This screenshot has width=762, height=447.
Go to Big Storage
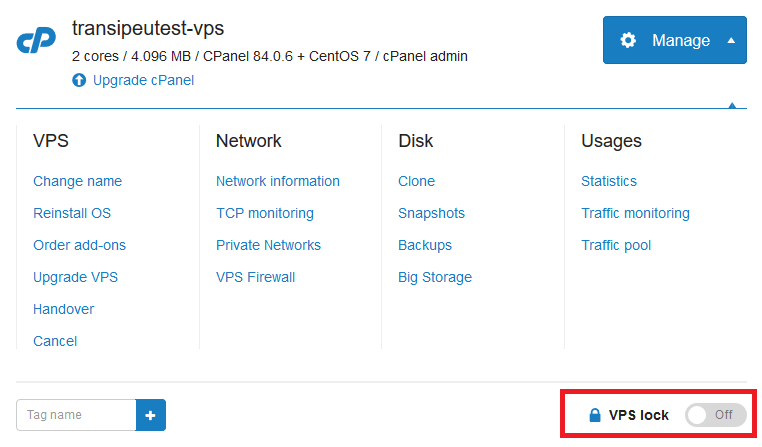(435, 277)
